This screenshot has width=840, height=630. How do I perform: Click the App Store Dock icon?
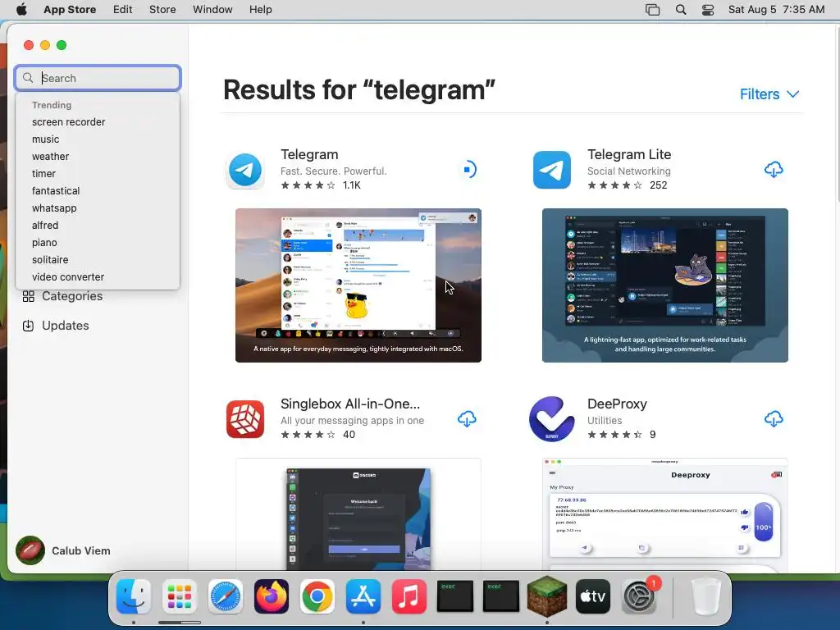click(363, 596)
